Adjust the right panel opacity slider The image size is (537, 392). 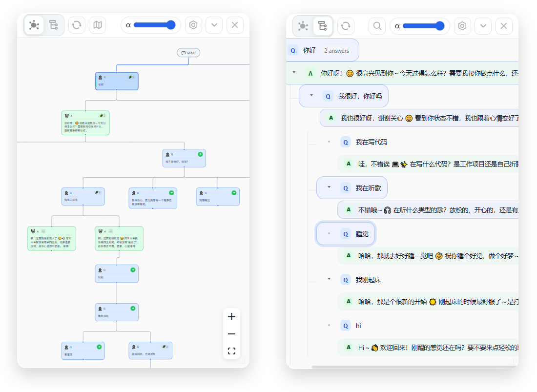[423, 26]
